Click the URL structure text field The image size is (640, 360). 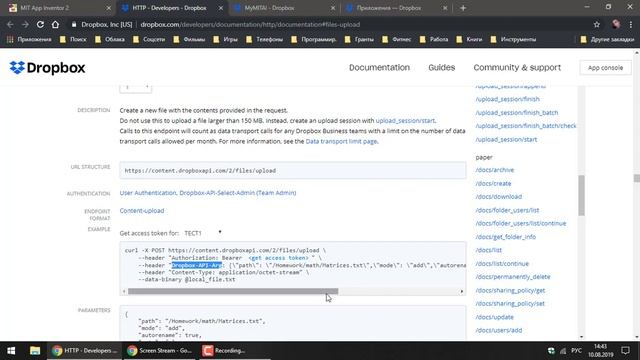click(x=293, y=170)
